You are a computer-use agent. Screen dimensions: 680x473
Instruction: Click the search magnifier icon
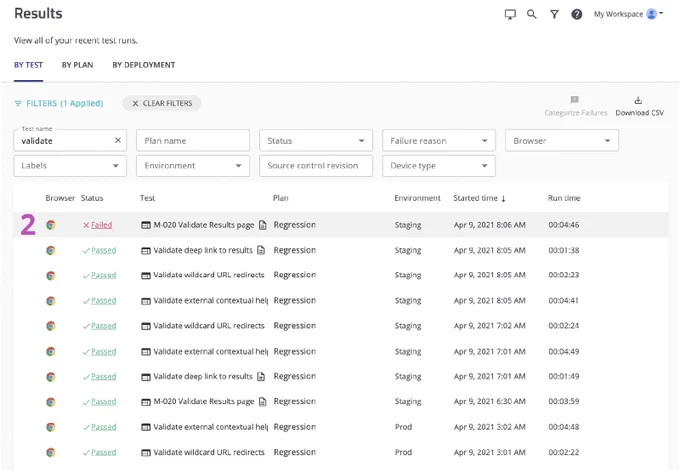532,14
